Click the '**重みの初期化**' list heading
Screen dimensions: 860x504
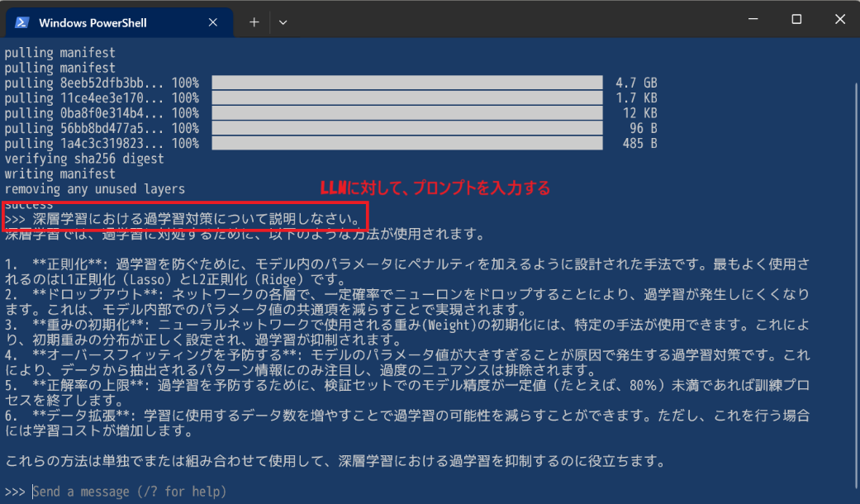[x=88, y=325]
